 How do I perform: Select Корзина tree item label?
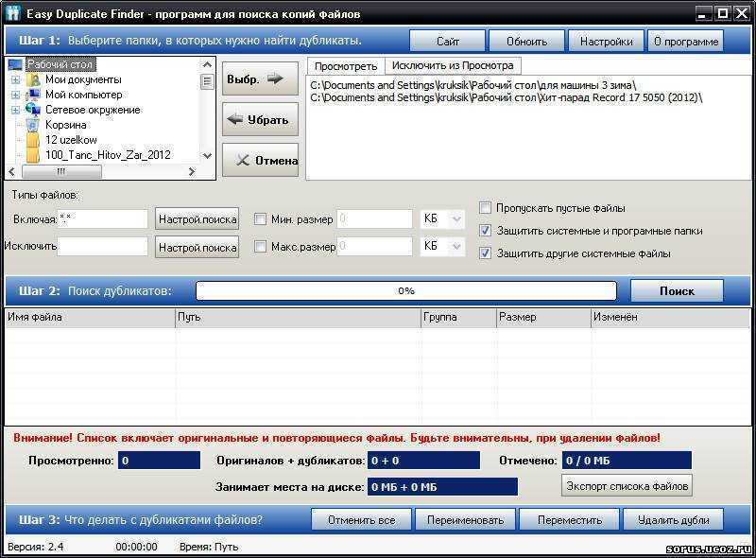coord(65,125)
